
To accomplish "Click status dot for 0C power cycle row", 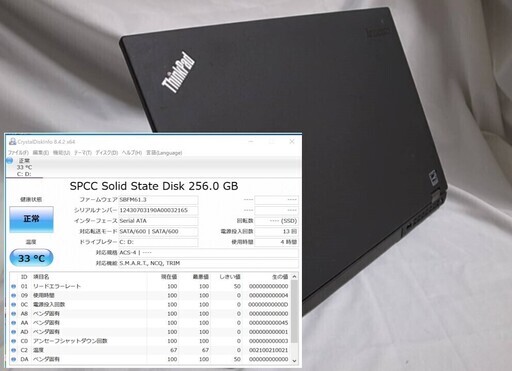I will click(x=14, y=304).
